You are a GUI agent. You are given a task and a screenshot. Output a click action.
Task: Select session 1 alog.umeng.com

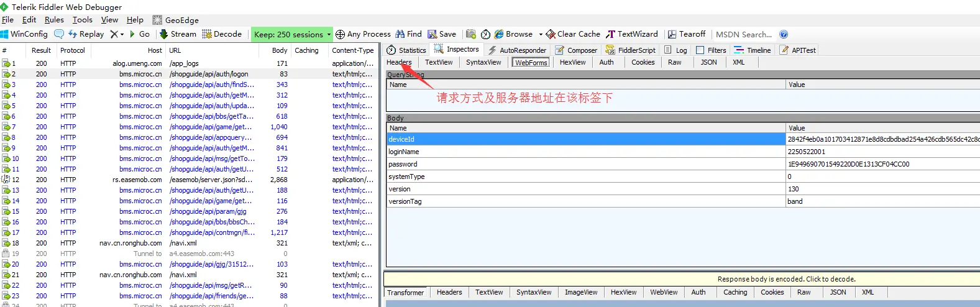point(188,63)
